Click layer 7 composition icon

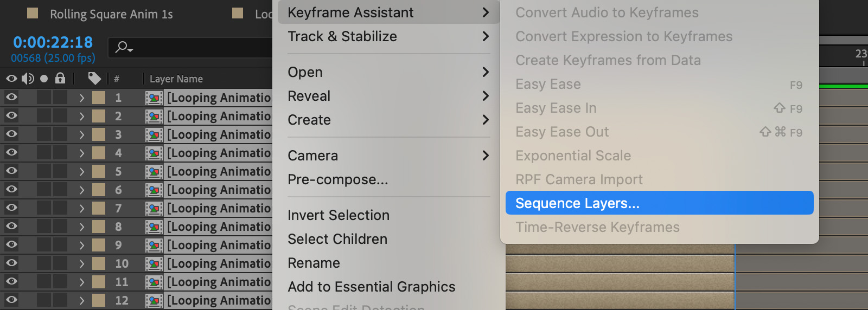[154, 209]
